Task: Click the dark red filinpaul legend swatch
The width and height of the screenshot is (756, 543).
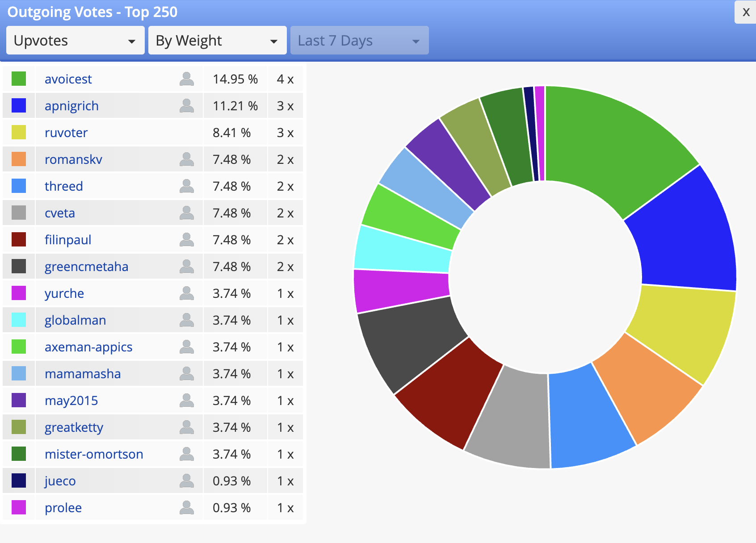Action: coord(19,239)
